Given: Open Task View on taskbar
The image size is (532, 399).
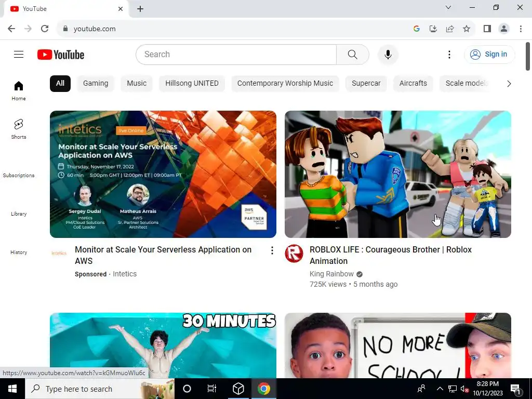Looking at the screenshot, I should pyautogui.click(x=212, y=389).
